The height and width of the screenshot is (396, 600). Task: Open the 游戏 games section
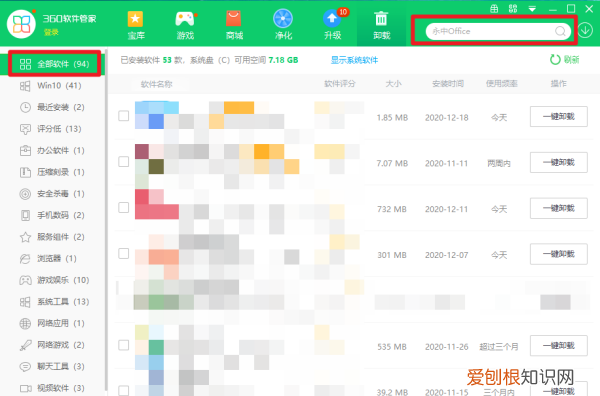(x=185, y=26)
